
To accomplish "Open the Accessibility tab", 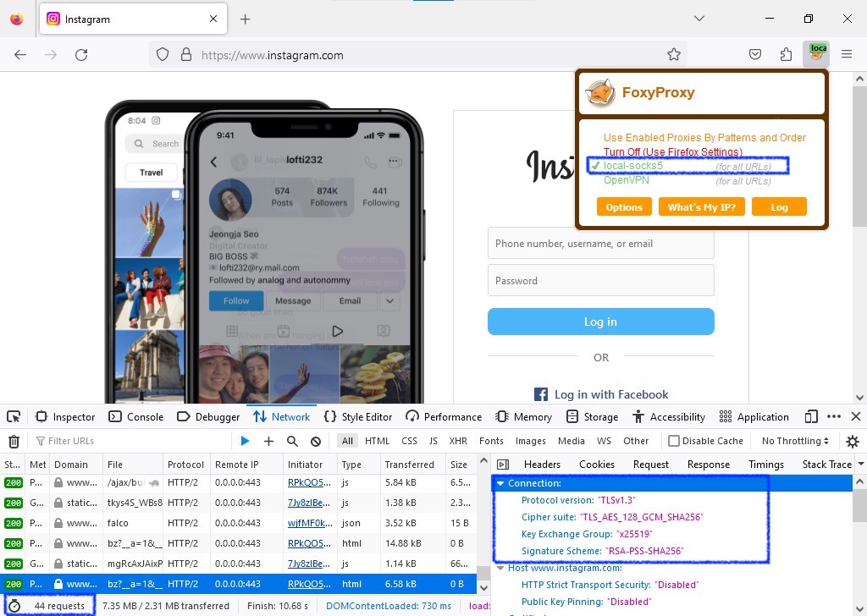I will [x=669, y=416].
